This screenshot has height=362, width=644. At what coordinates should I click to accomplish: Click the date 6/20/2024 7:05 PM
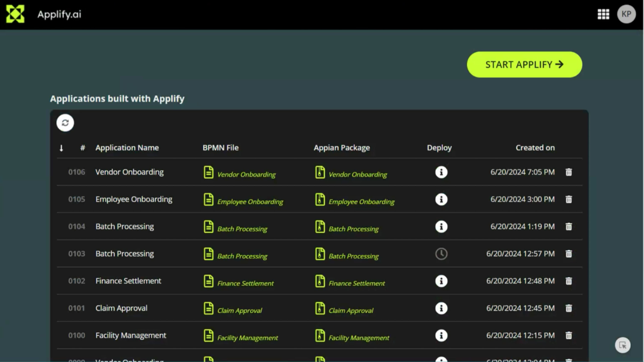[x=522, y=172]
